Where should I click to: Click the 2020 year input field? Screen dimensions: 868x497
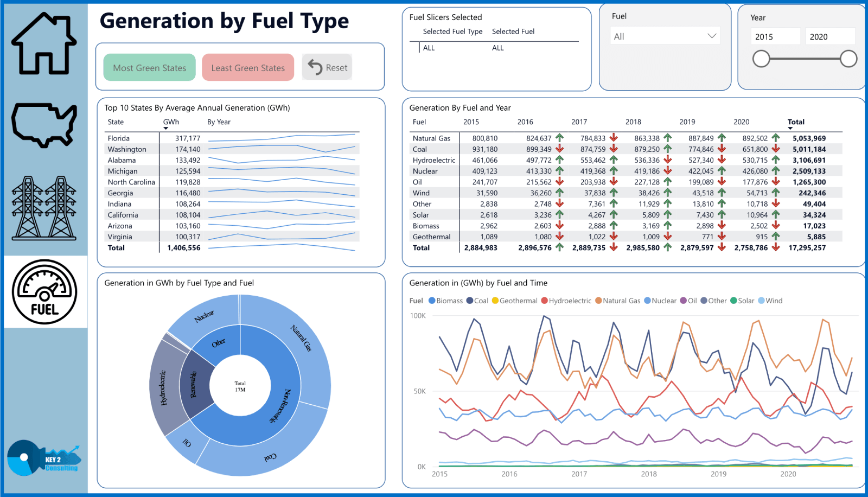point(829,36)
